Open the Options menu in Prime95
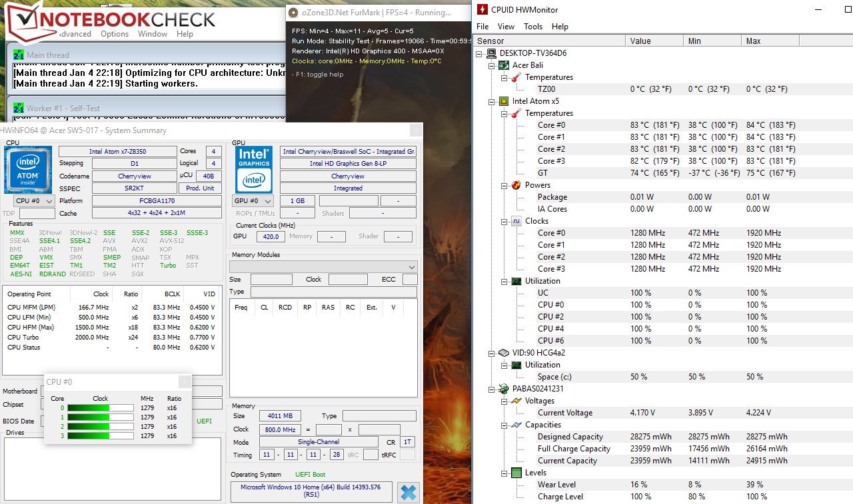 pos(115,34)
